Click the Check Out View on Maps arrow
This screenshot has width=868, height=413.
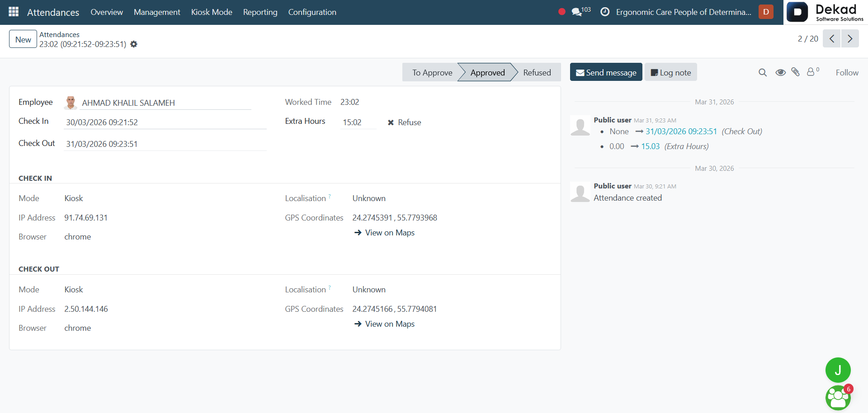point(358,324)
